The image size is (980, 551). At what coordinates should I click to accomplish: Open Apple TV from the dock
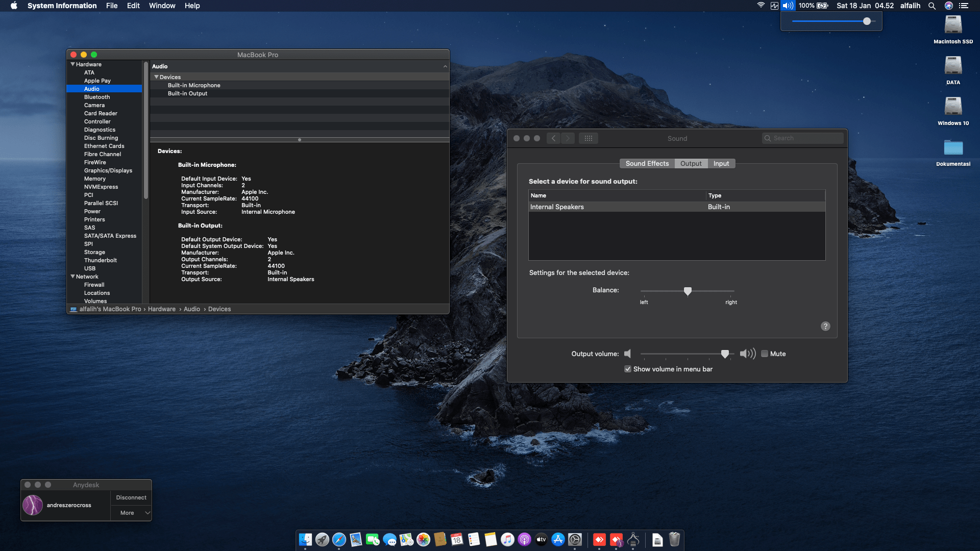click(x=541, y=539)
